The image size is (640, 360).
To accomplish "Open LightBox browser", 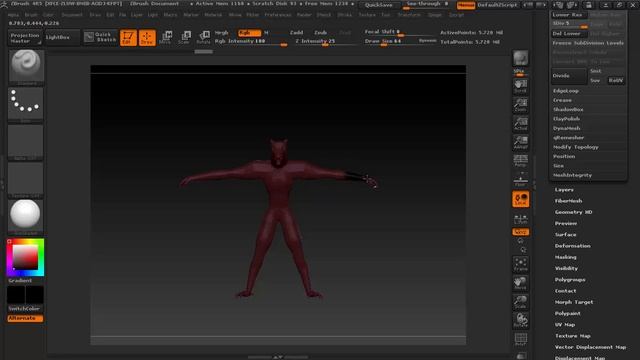I will [x=61, y=38].
